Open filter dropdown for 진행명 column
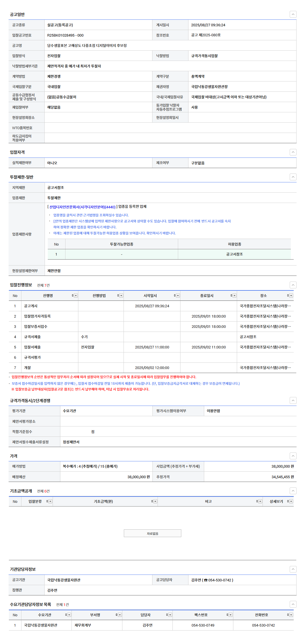 tap(76, 296)
